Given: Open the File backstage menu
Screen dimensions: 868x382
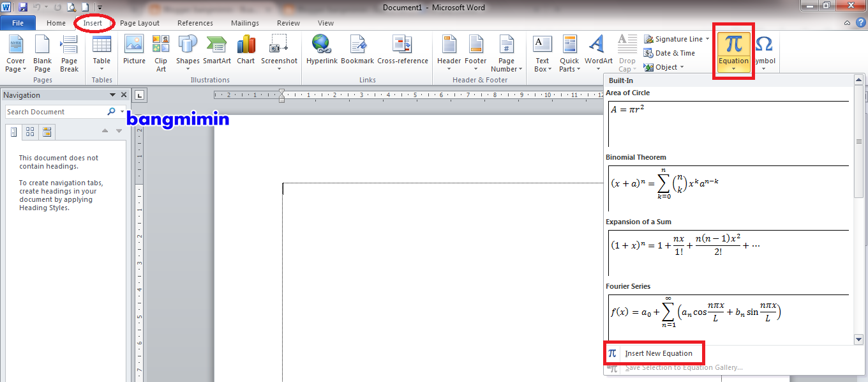Looking at the screenshot, I should click(x=19, y=22).
